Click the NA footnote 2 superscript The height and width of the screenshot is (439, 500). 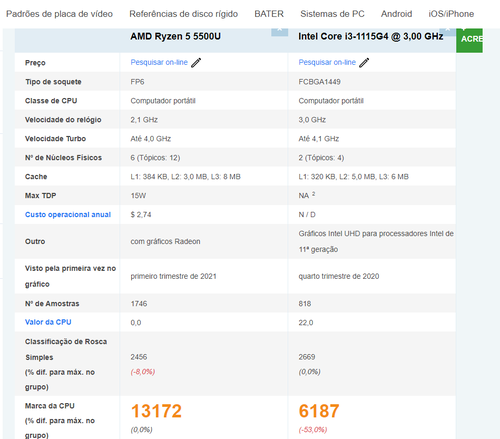[313, 194]
